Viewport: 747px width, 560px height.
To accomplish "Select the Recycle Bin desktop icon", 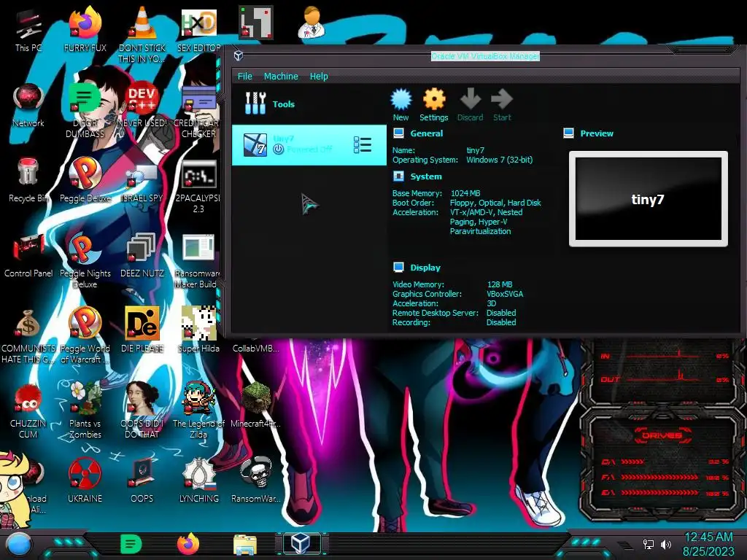I will [x=28, y=180].
